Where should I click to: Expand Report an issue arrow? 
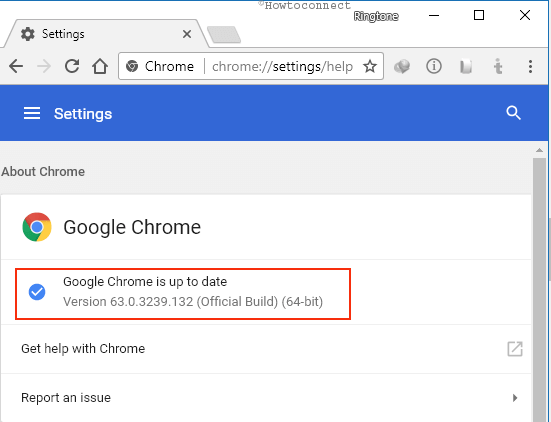(x=515, y=398)
